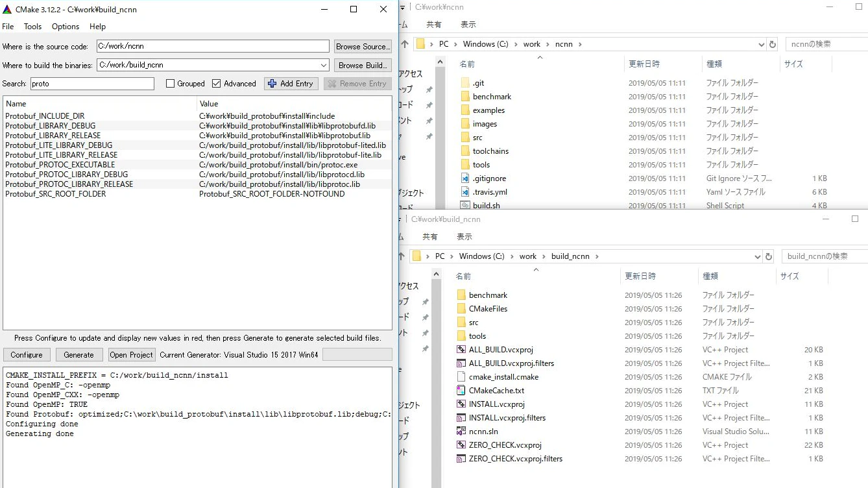Image resolution: width=868 pixels, height=488 pixels.
Task: Select the ncnn.sln Visual Studio solution icon
Action: 461,432
